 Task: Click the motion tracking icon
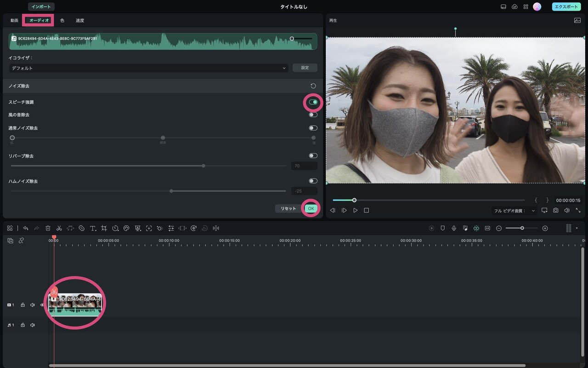tap(149, 228)
